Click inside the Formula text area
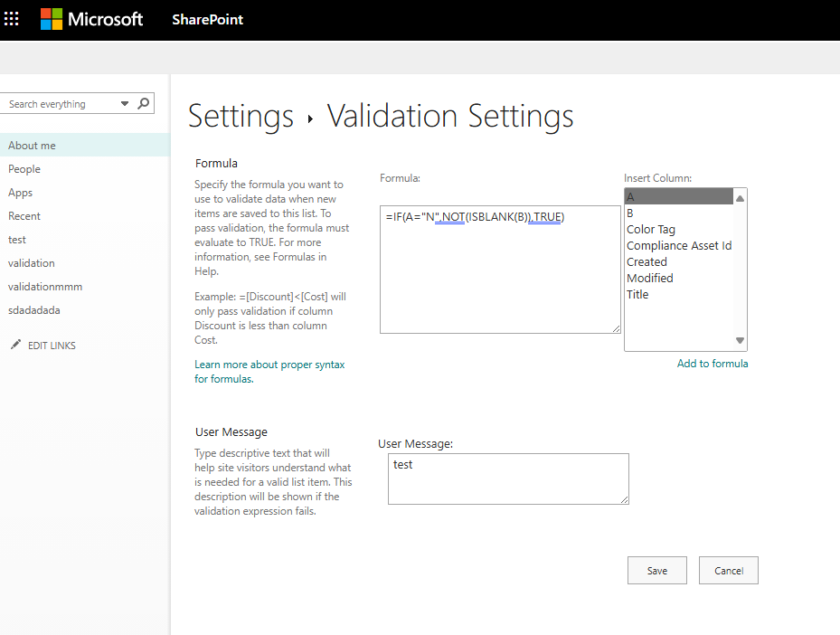 click(500, 270)
